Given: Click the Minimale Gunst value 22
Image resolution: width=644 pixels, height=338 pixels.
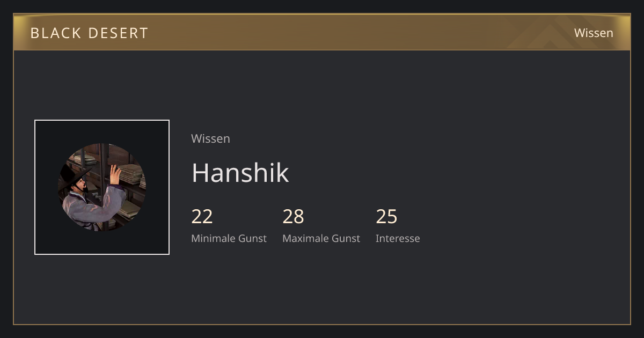Looking at the screenshot, I should pyautogui.click(x=202, y=216).
